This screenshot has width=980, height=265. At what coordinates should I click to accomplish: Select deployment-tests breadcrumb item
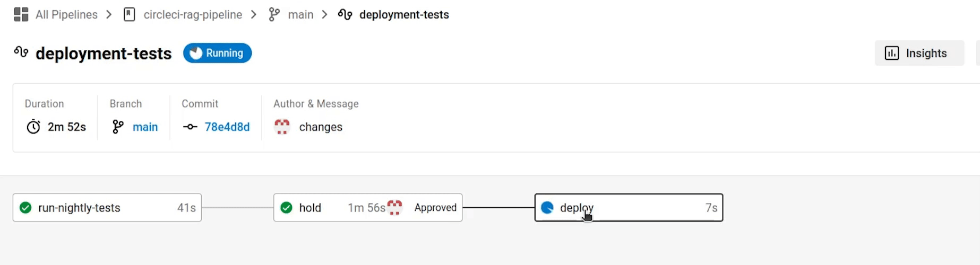coord(404,15)
